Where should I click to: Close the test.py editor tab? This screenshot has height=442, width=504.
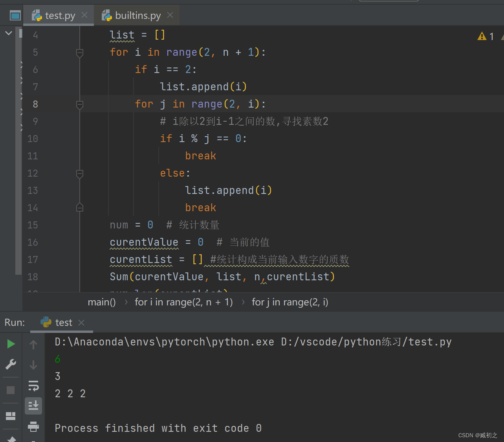[84, 15]
